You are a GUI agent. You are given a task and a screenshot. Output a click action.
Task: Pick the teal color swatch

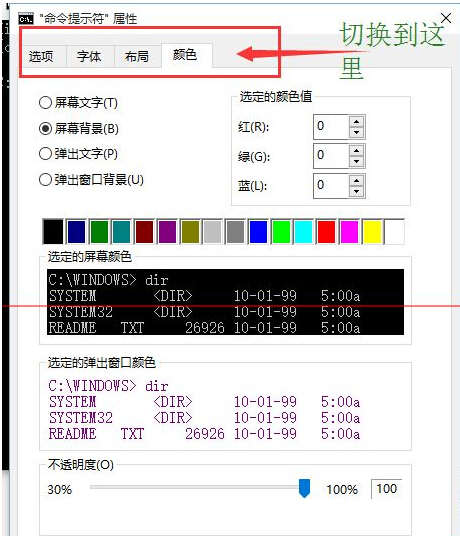pos(122,232)
